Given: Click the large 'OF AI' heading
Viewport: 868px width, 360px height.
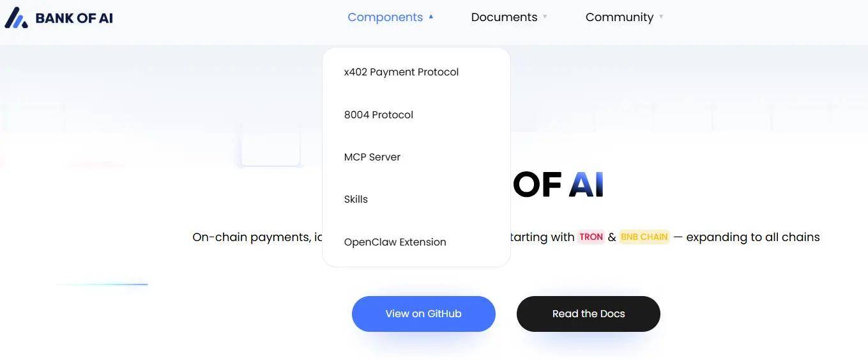Looking at the screenshot, I should tap(558, 185).
